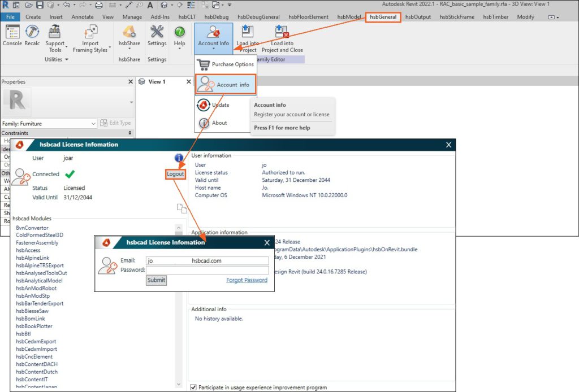This screenshot has height=392, width=579.
Task: Click into the Password input field
Action: pos(207,270)
